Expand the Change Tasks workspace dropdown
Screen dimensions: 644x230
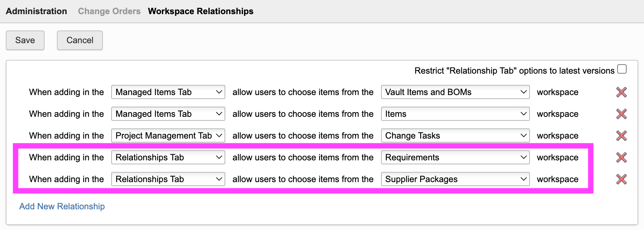point(455,136)
